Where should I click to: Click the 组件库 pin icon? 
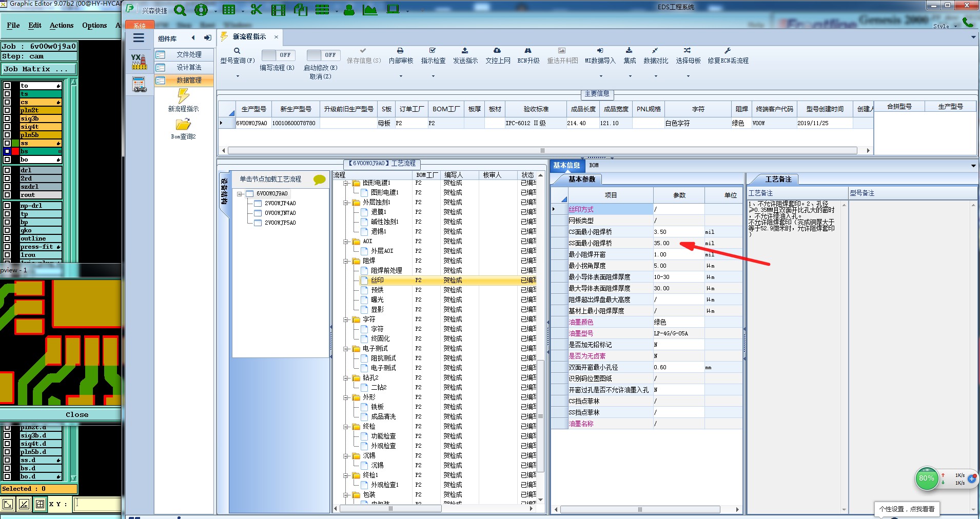pos(207,37)
